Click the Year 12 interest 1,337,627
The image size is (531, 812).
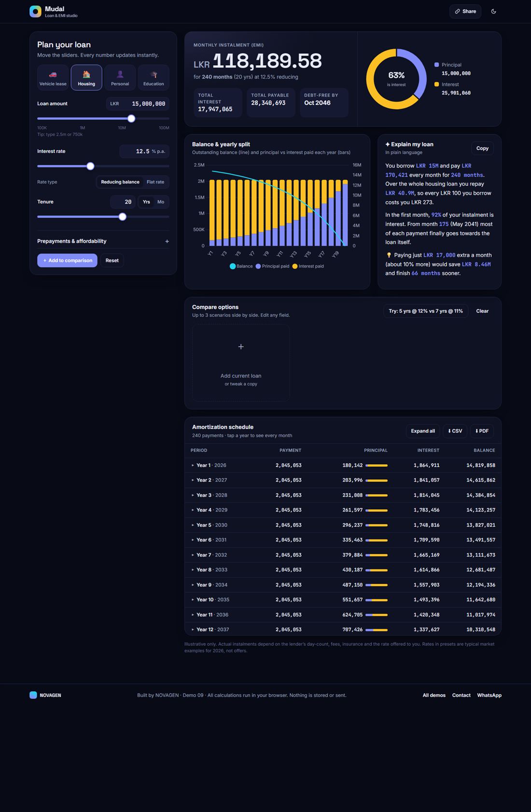(x=426, y=630)
